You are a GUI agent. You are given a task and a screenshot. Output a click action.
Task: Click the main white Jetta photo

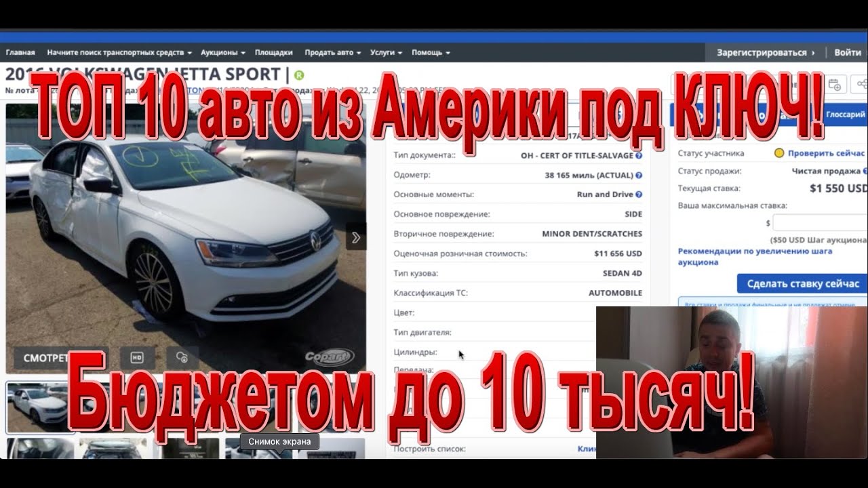tap(186, 237)
